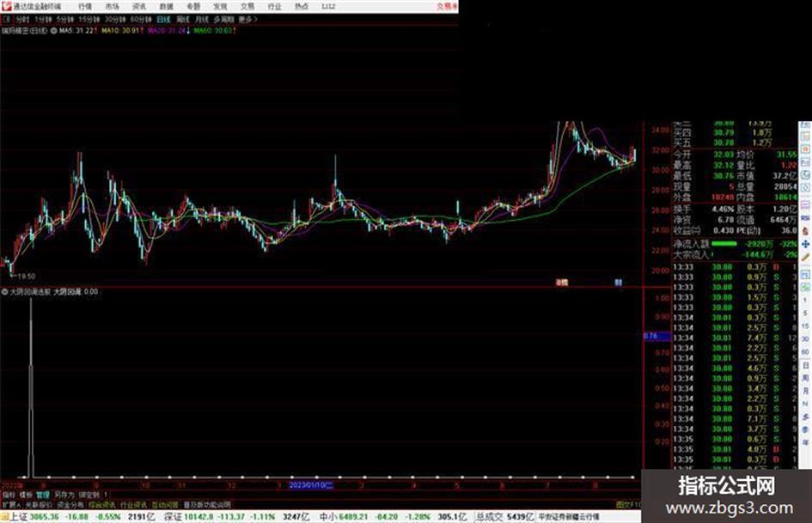Click the 财 marker on the price chart
The width and height of the screenshot is (812, 523).
(x=619, y=283)
